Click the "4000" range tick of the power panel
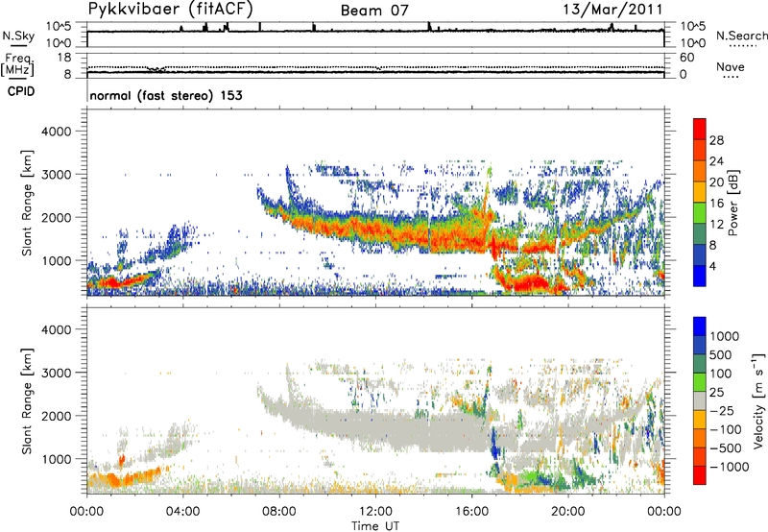 [x=57, y=132]
